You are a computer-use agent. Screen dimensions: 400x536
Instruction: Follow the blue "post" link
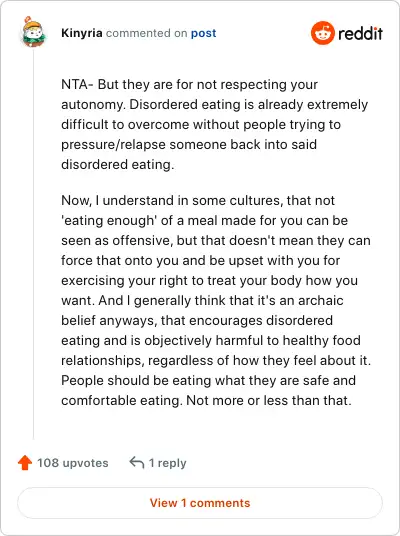click(x=203, y=33)
